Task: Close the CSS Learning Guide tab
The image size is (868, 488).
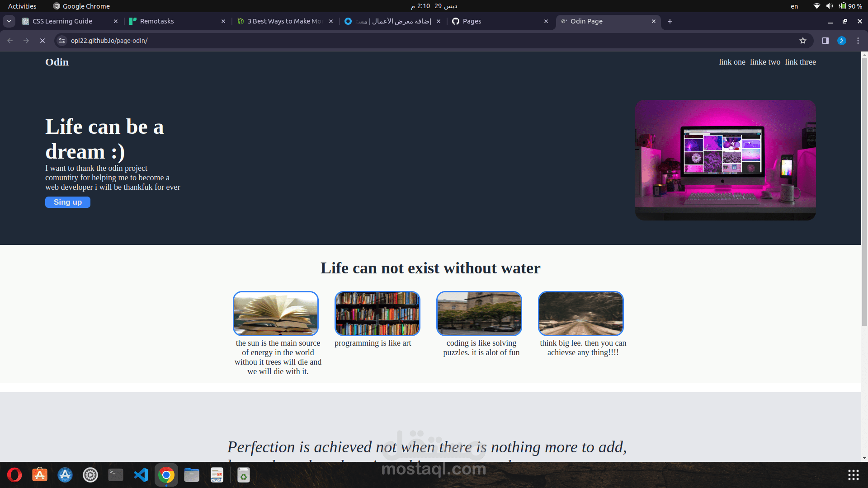Action: (116, 21)
